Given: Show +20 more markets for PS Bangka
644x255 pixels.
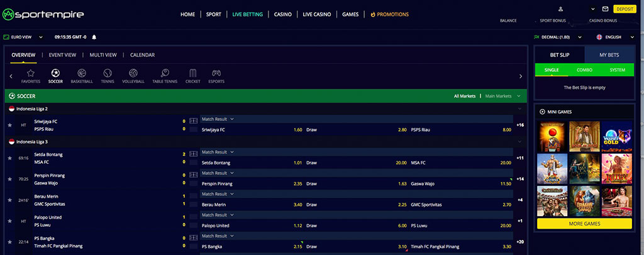Looking at the screenshot, I should coord(520,242).
